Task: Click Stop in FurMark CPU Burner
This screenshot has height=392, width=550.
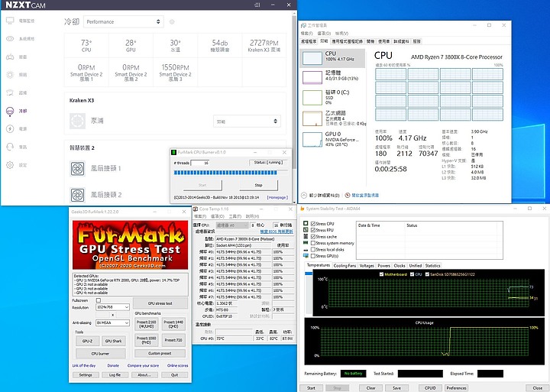Action: [x=258, y=185]
